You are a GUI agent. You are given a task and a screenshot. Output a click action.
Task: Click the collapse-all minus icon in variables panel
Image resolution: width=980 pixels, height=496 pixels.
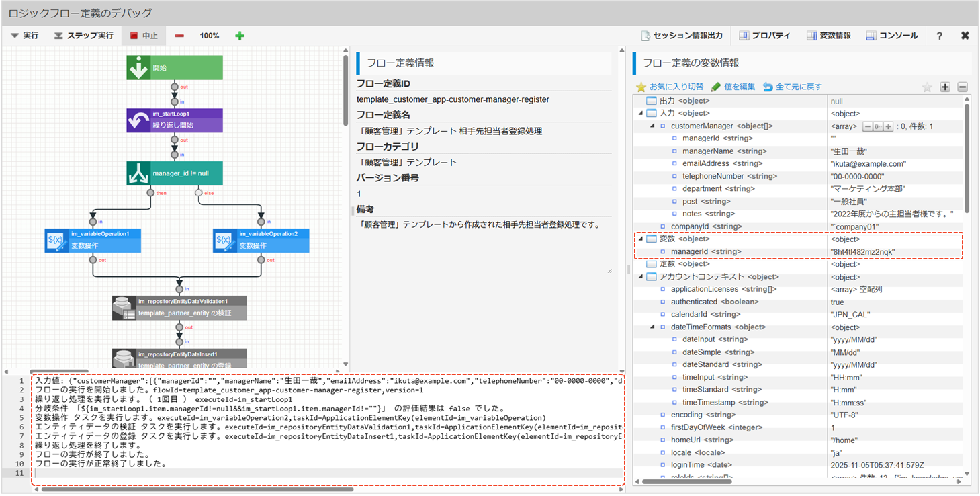[x=962, y=87]
